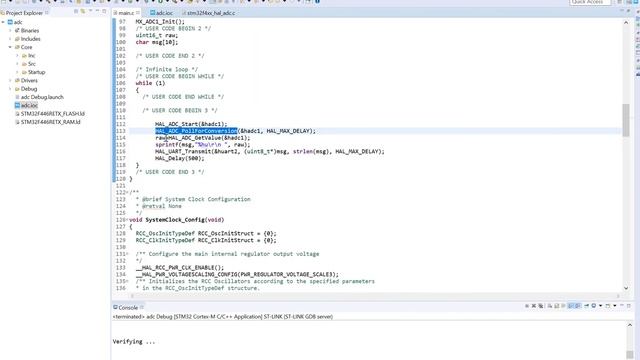Viewport: 640px width, 360px height.
Task: Maximize the editor area
Action: pos(629,12)
